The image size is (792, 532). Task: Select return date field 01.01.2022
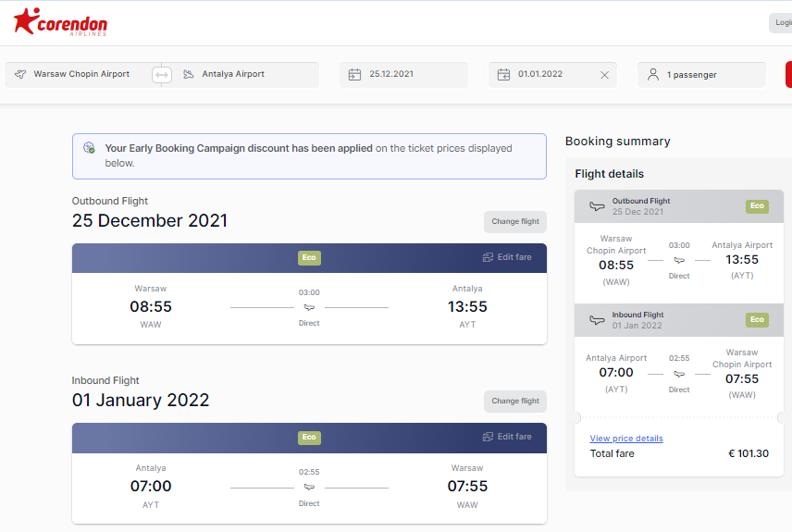pyautogui.click(x=552, y=75)
